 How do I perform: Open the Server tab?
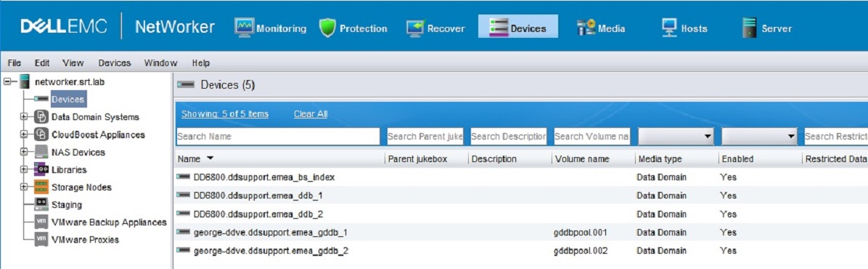(x=767, y=28)
